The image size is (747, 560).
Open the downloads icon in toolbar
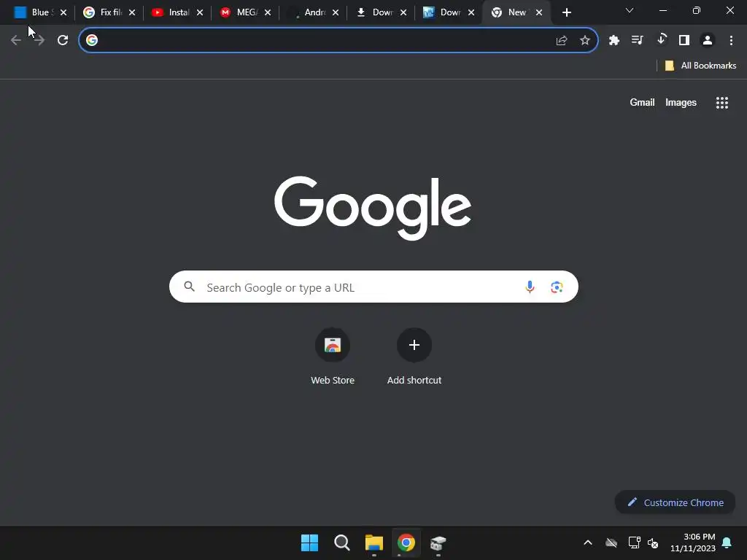[661, 39]
